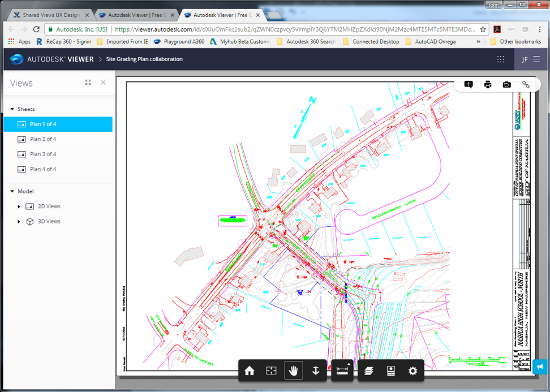550x392 pixels.
Task: Activate the Pan hand tool
Action: pos(293,371)
